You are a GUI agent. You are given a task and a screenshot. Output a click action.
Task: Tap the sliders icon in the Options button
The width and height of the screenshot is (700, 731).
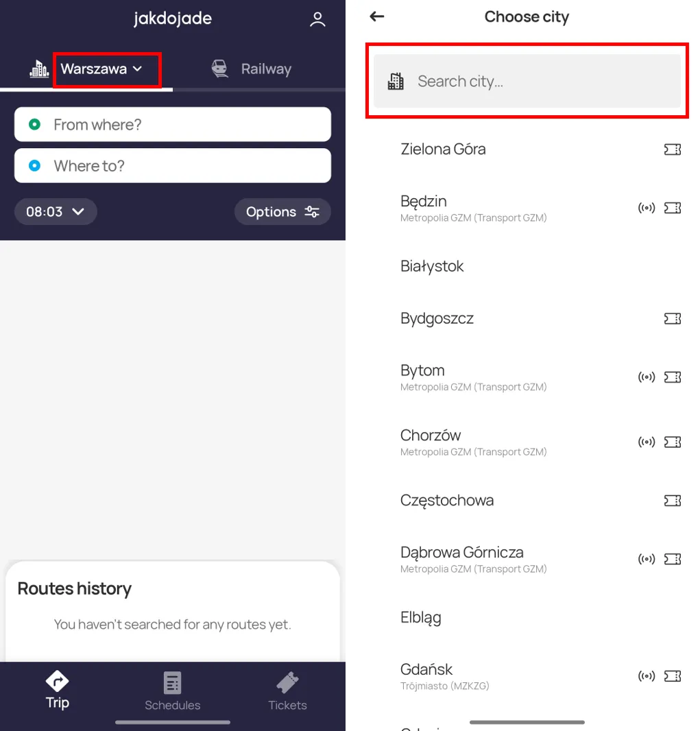tap(312, 212)
